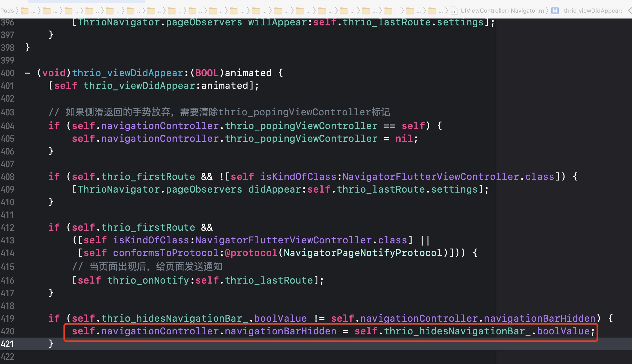Click the back chevron at the jump bar's right edge

pyautogui.click(x=629, y=11)
